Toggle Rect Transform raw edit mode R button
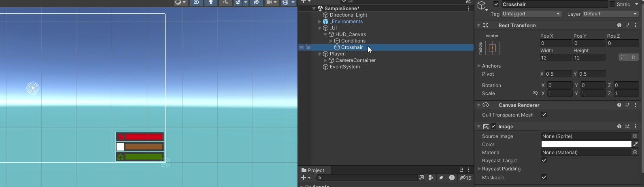This screenshot has width=644, height=187. pyautogui.click(x=633, y=57)
